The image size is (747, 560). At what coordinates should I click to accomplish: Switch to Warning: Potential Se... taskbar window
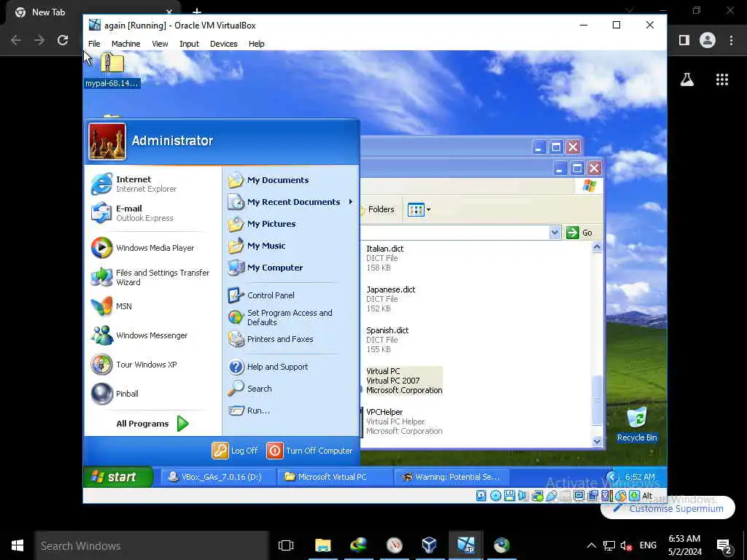pyautogui.click(x=452, y=477)
